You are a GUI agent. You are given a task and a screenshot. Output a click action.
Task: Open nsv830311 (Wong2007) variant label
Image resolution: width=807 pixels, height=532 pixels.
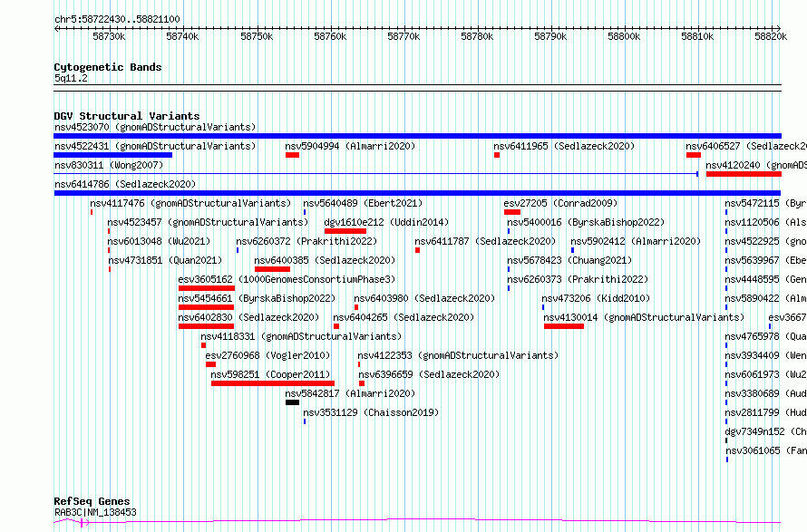point(109,165)
